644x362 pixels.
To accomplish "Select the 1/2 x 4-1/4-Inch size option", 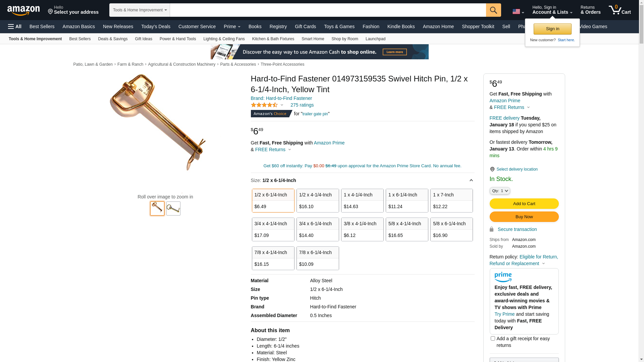I will [x=318, y=200].
